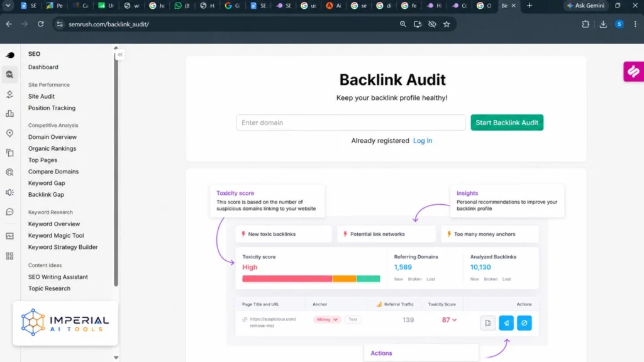
Task: Click the SEO heading in sidebar
Action: 34,54
